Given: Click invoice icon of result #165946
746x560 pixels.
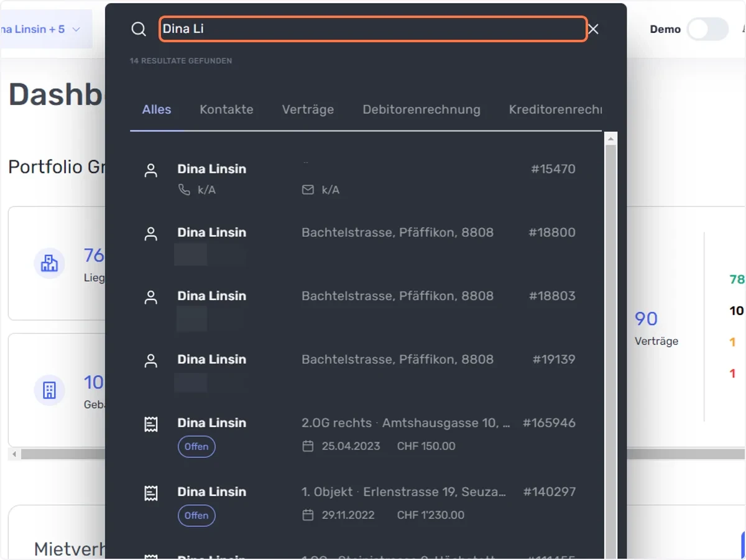Looking at the screenshot, I should pyautogui.click(x=151, y=424).
